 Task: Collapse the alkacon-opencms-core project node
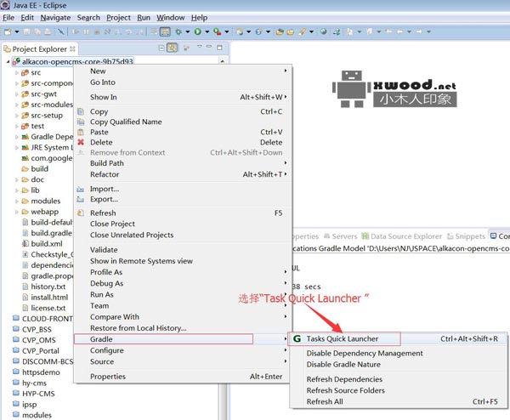(x=8, y=62)
